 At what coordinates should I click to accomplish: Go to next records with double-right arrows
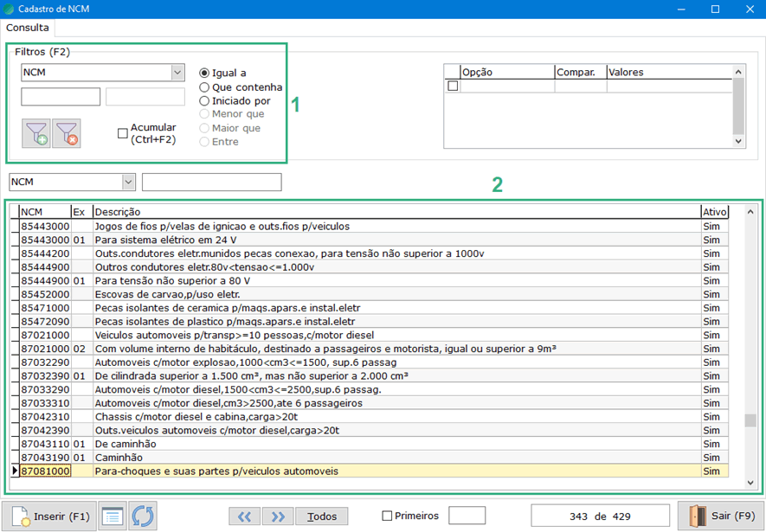(x=278, y=516)
